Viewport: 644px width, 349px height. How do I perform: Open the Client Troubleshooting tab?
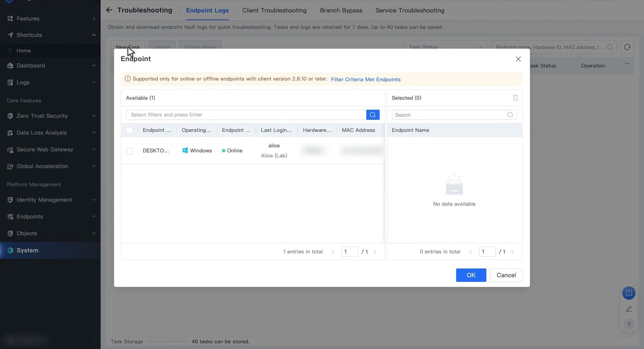[275, 10]
